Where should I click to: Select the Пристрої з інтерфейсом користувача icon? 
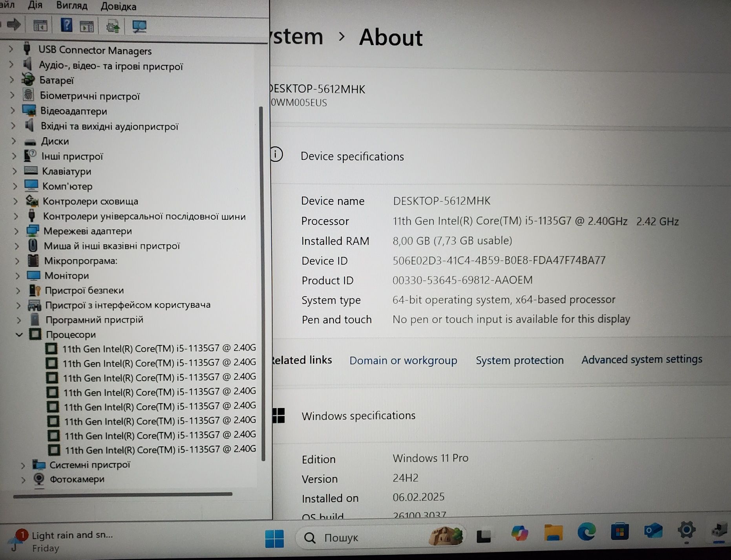pyautogui.click(x=35, y=305)
